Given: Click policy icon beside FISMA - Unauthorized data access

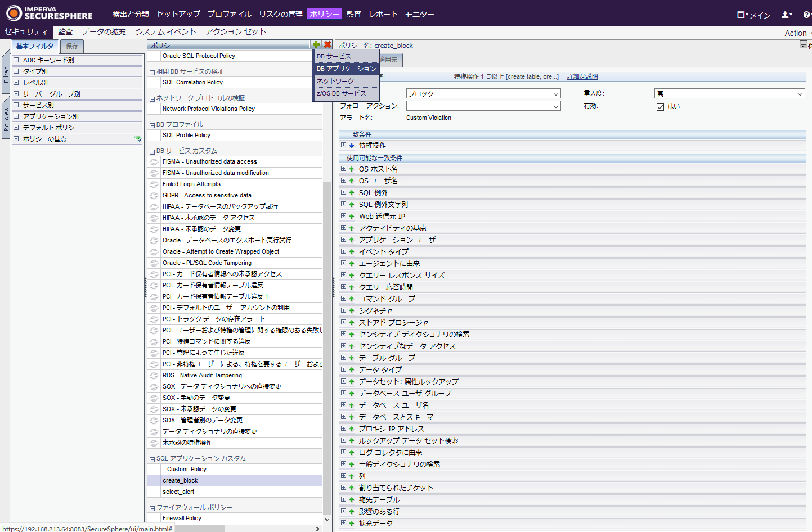Looking at the screenshot, I should point(154,161).
